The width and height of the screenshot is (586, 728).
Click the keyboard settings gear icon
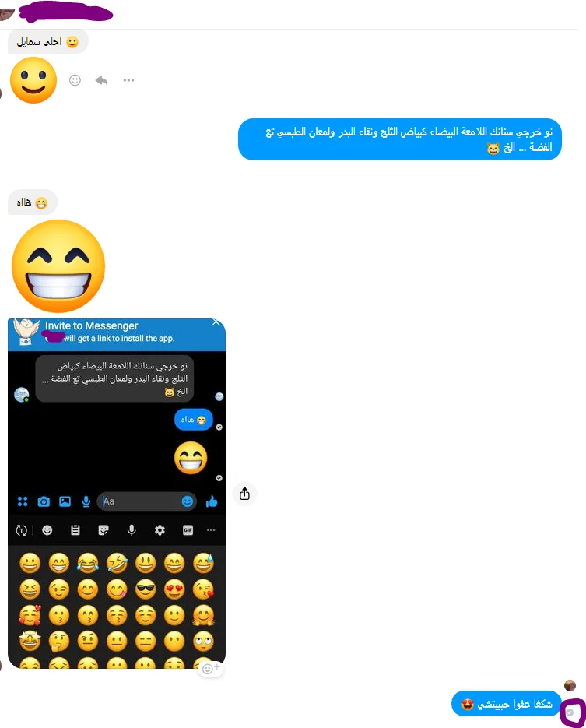(160, 530)
